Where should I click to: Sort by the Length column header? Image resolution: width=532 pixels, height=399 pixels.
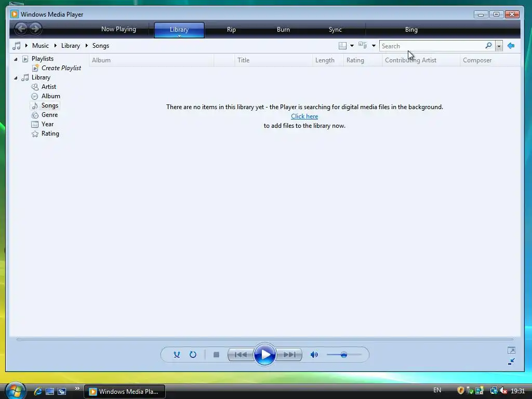(328, 60)
